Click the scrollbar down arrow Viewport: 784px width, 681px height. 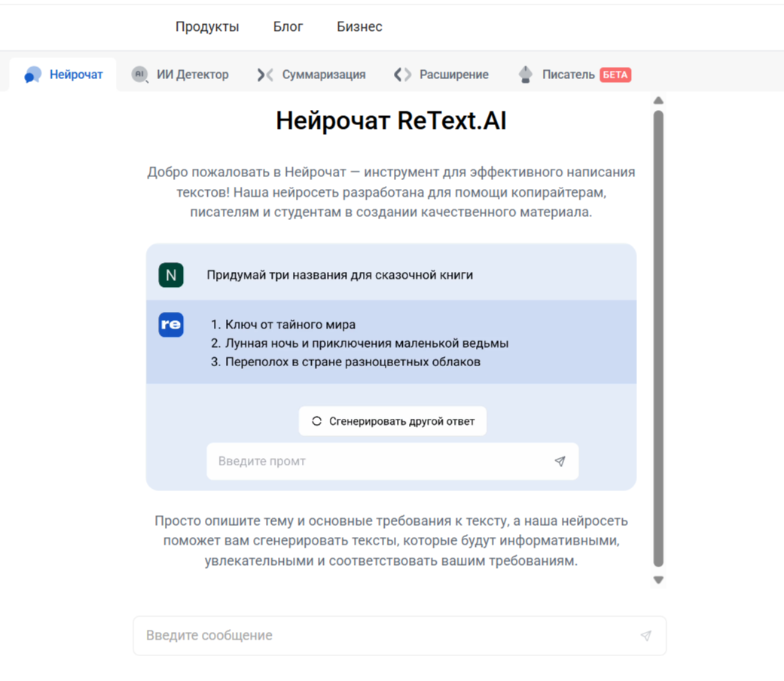[658, 580]
